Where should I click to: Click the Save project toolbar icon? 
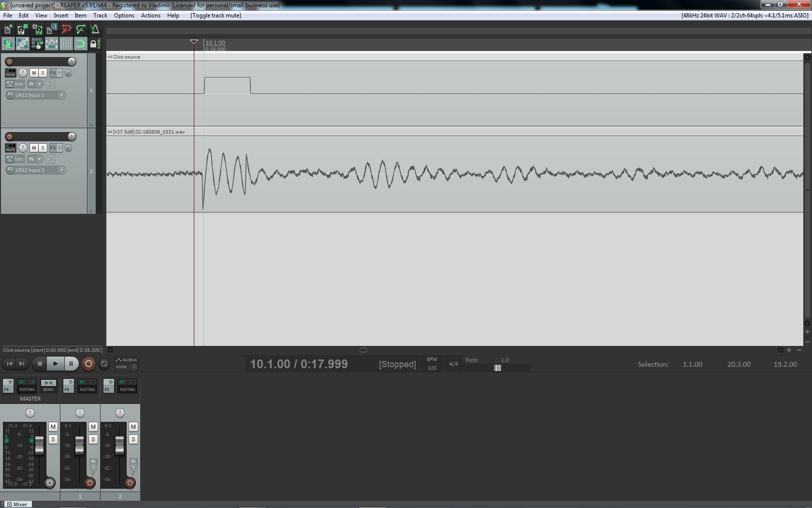pos(37,30)
